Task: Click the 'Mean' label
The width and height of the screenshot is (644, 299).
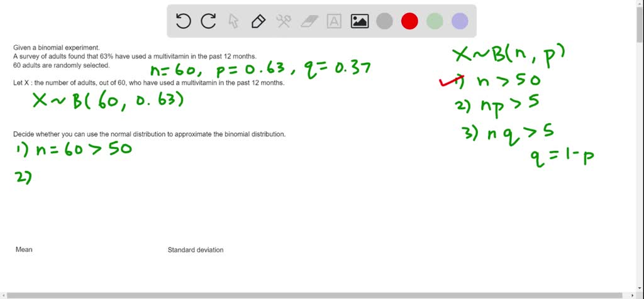Action: 24,249
